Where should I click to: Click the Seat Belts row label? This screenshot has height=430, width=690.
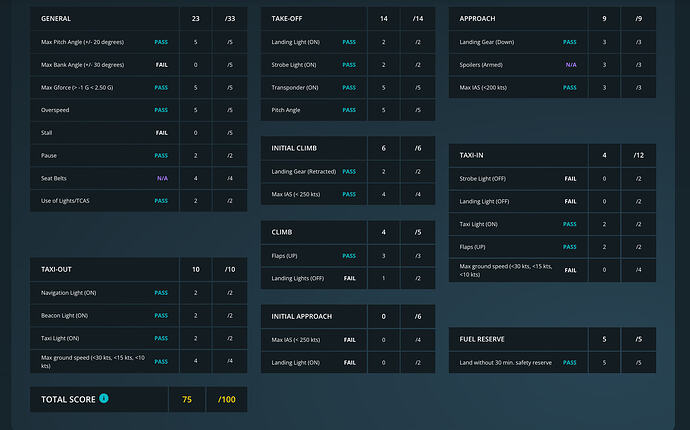pyautogui.click(x=54, y=178)
